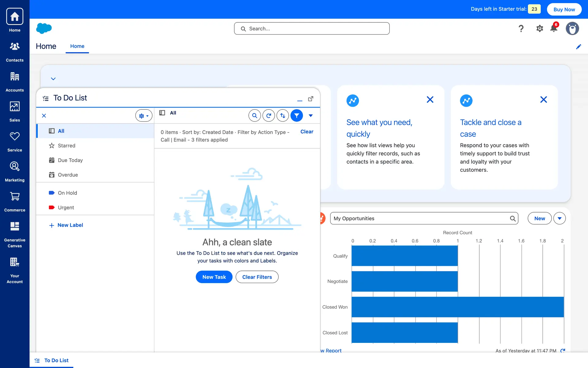The width and height of the screenshot is (588, 368).
Task: Toggle the To Do List filter button
Action: (x=296, y=116)
